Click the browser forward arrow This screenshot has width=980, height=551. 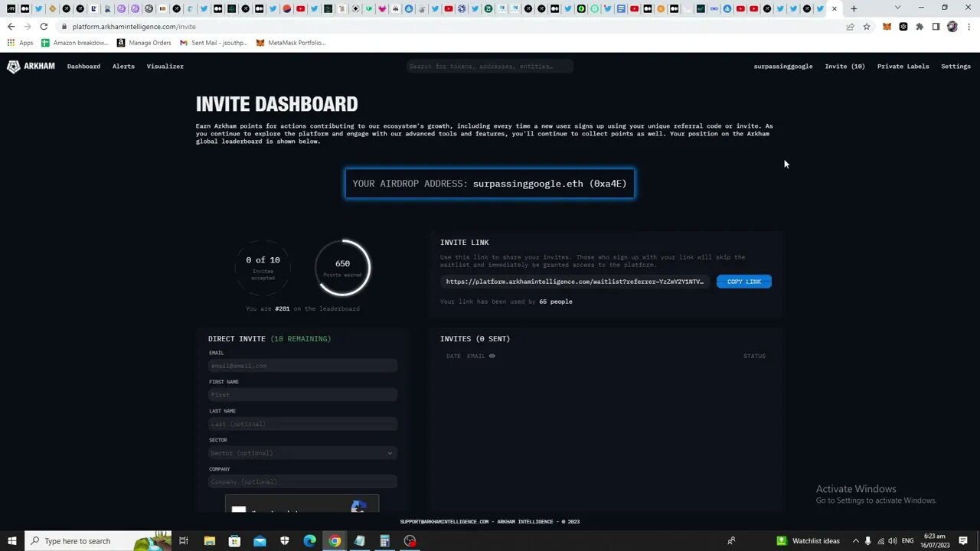coord(27,26)
